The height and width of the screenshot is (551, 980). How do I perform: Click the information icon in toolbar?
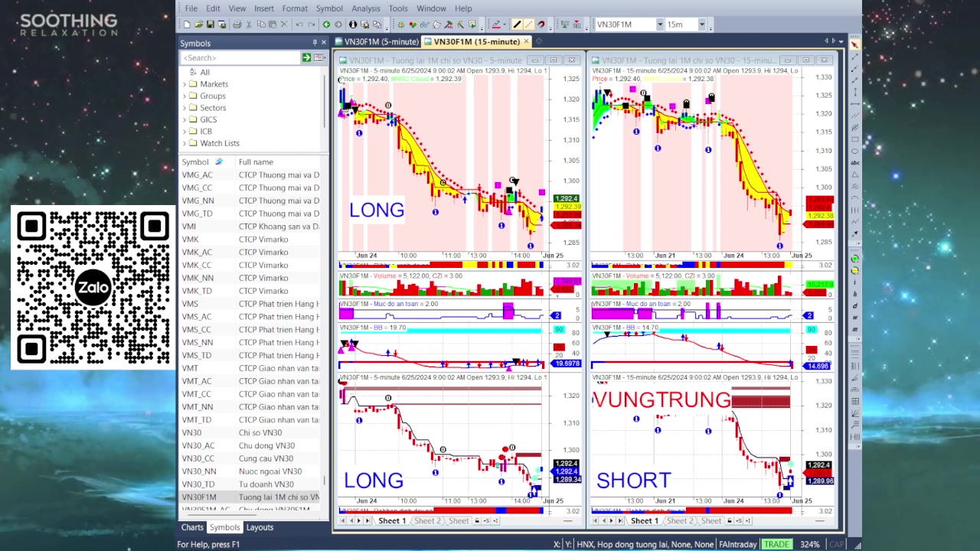click(353, 24)
